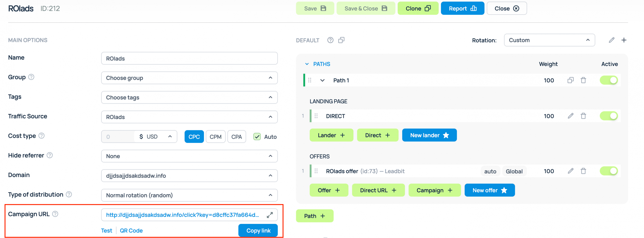Disable the Path 1 active toggle
This screenshot has width=644, height=238.
click(609, 80)
